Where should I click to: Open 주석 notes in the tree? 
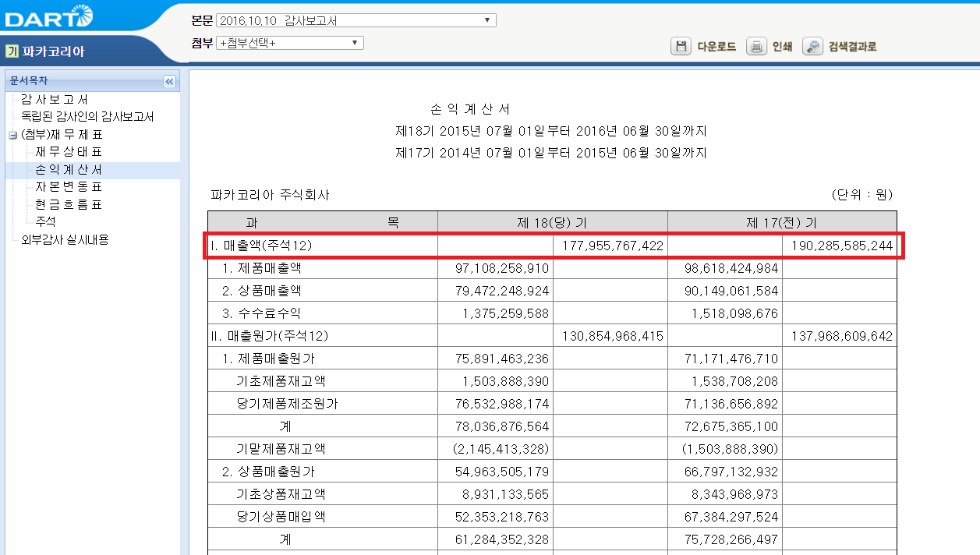click(45, 221)
